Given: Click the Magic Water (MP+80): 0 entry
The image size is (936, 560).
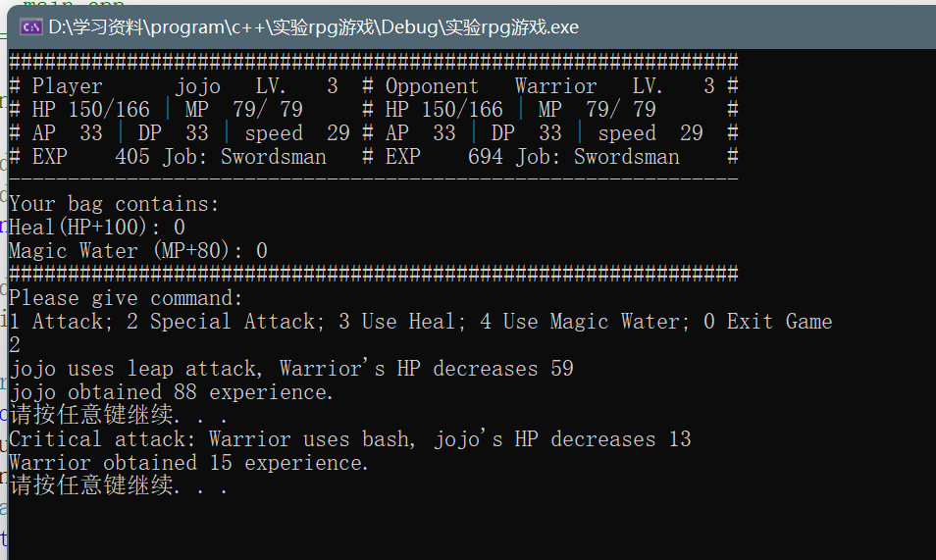Looking at the screenshot, I should pyautogui.click(x=138, y=251).
